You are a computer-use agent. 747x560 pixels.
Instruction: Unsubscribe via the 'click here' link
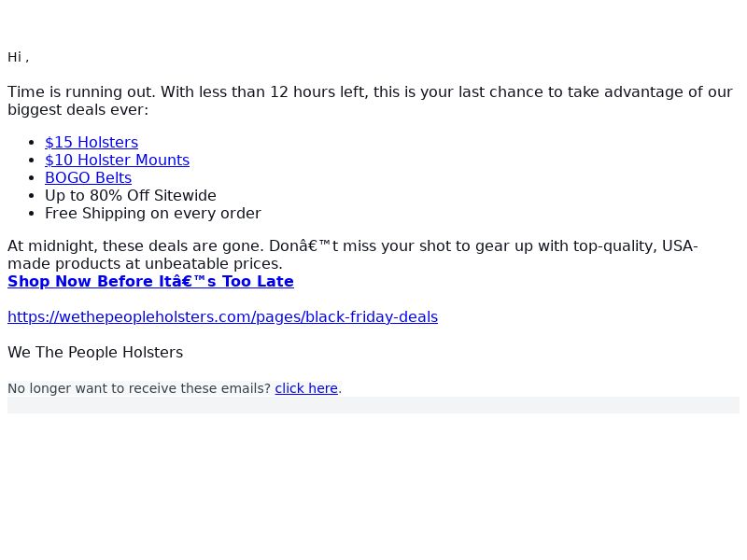[306, 388]
